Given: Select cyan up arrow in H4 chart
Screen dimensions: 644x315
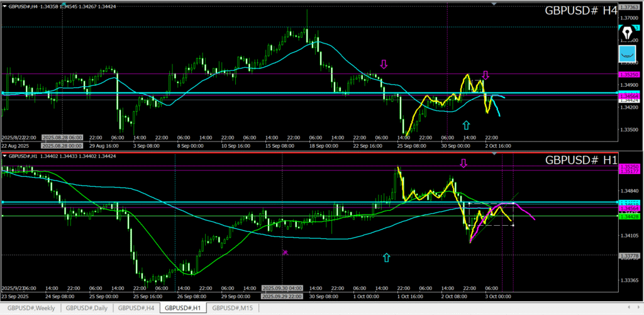Looking at the screenshot, I should [x=466, y=125].
